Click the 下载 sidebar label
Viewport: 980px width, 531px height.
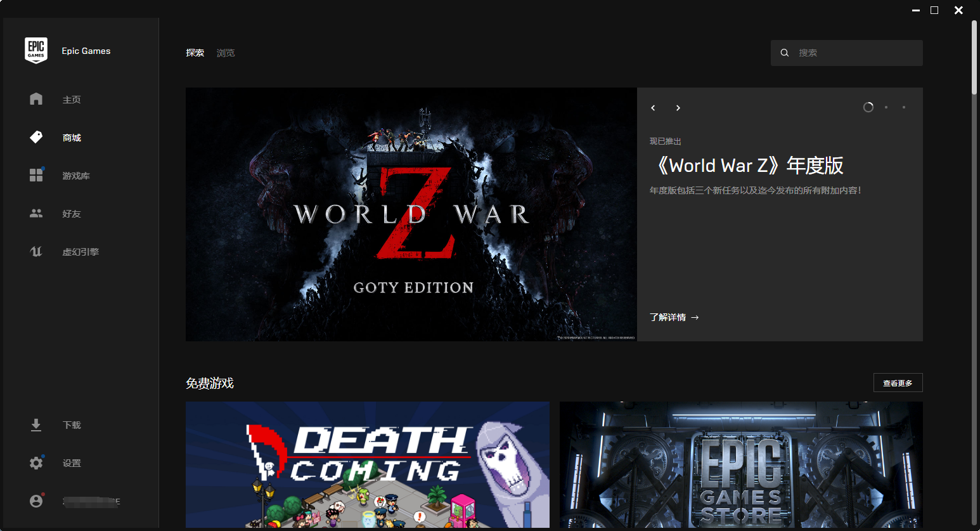[x=72, y=425]
